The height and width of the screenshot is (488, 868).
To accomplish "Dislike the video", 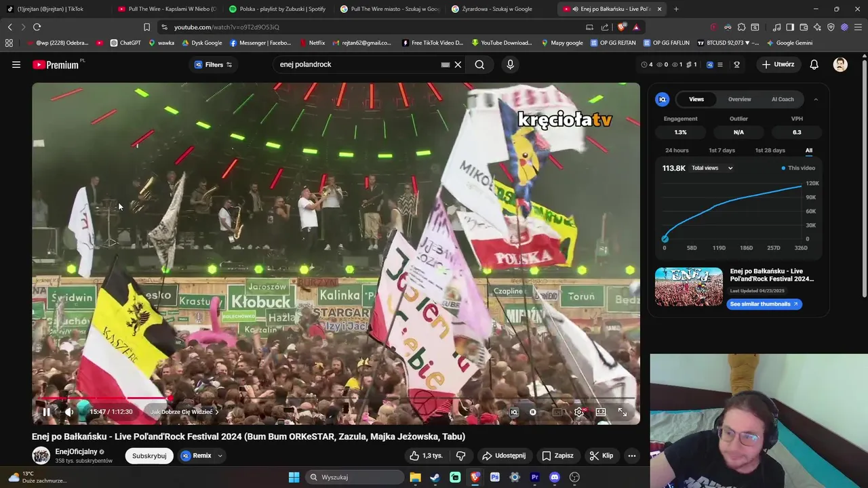I will 460,455.
